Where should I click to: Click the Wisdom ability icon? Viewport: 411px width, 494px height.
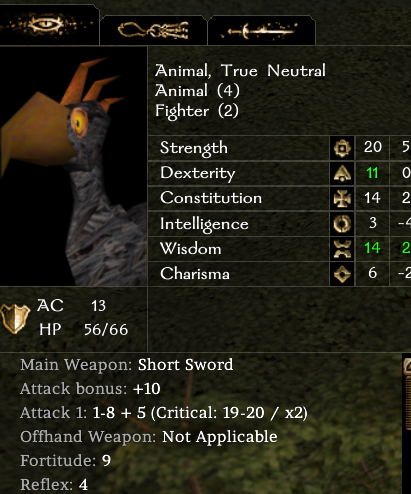(x=342, y=249)
